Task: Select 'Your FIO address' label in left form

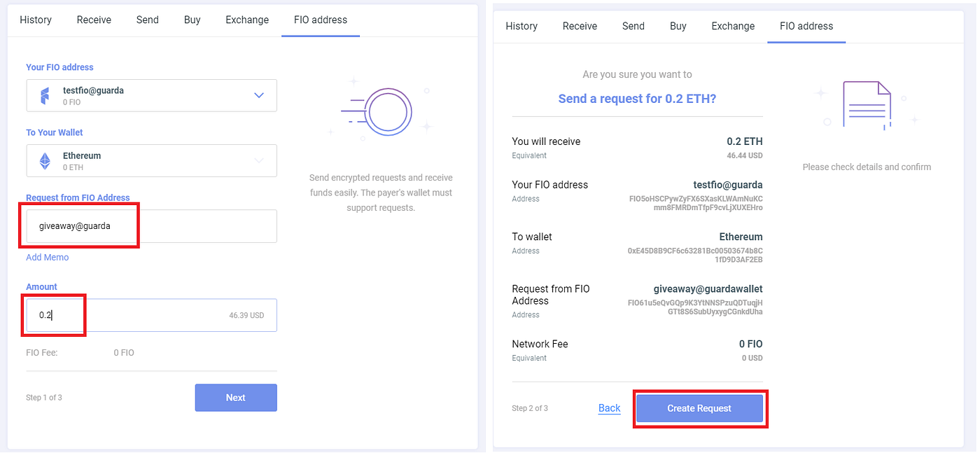Action: click(59, 67)
